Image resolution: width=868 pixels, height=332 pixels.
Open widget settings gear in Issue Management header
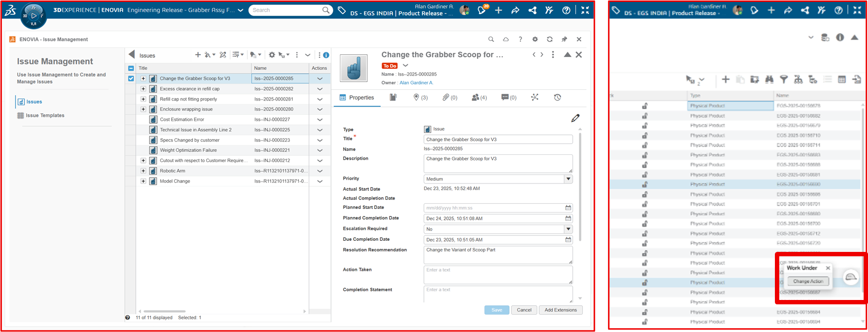(535, 39)
